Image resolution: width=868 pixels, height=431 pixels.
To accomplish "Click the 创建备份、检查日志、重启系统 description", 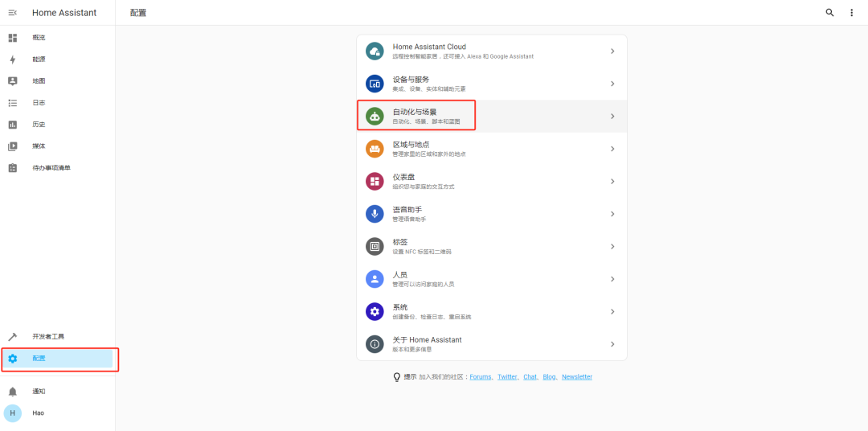I will coord(432,317).
